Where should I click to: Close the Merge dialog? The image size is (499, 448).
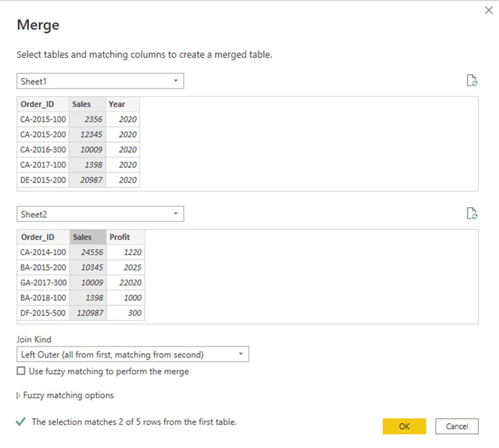[x=488, y=10]
